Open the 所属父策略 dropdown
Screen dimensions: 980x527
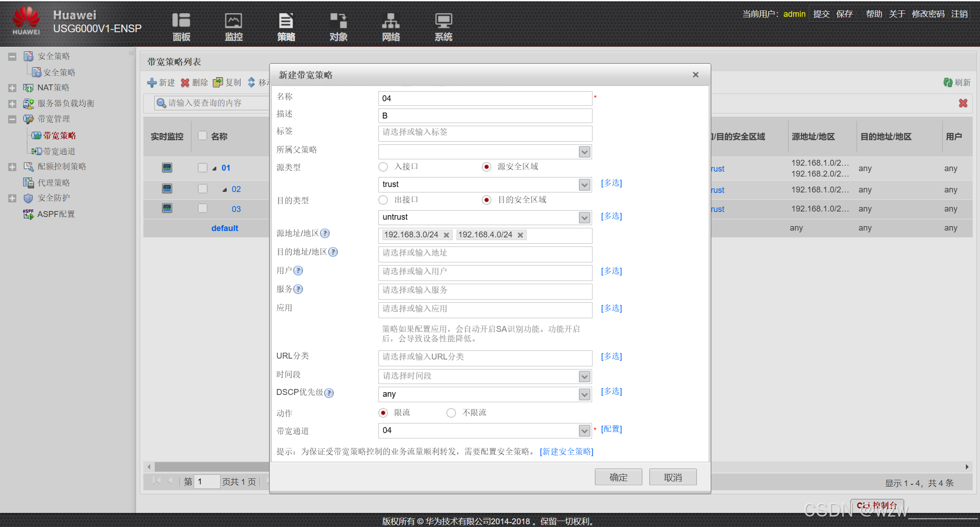584,152
